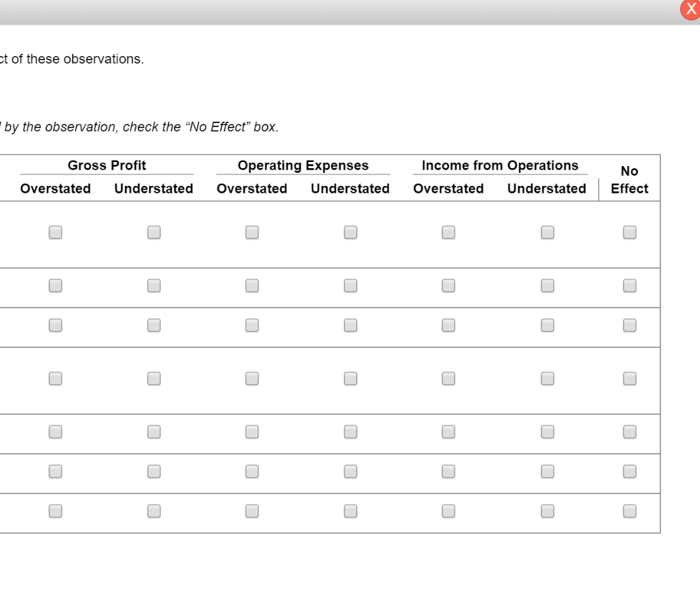The image size is (700, 609).
Task: Enable Gross Profit Overstated in the third row
Action: (x=55, y=325)
